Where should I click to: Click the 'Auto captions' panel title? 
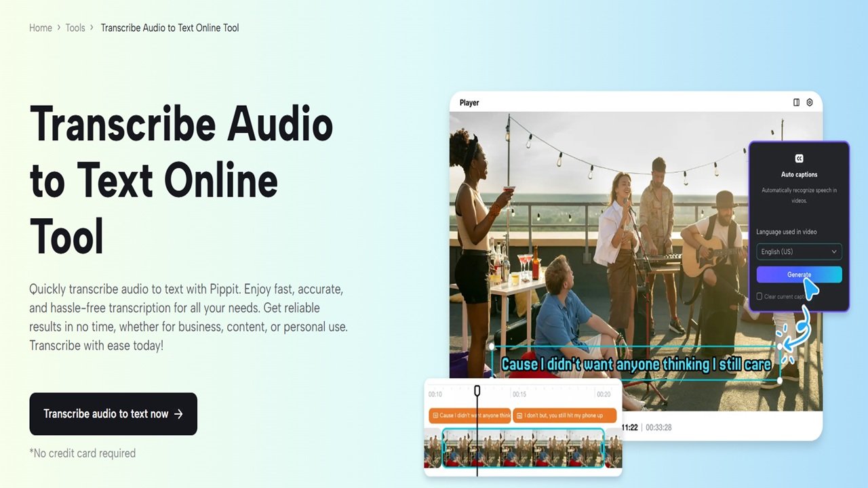[799, 175]
